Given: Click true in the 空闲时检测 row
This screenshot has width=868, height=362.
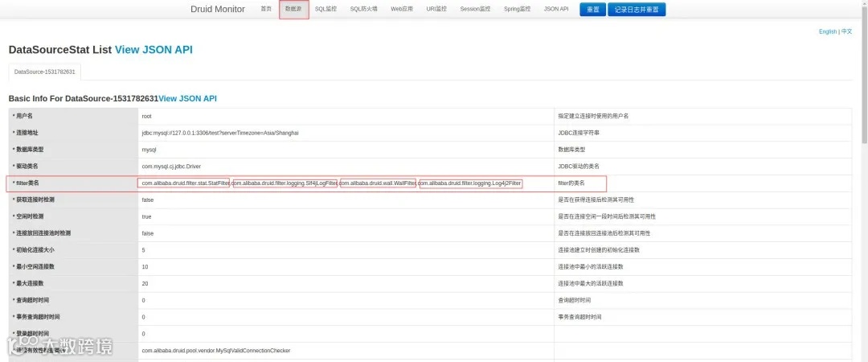Looking at the screenshot, I should [147, 216].
